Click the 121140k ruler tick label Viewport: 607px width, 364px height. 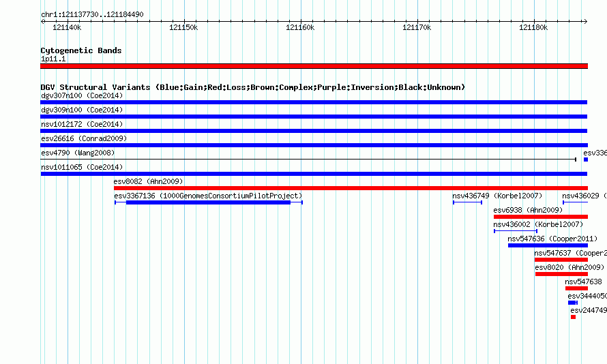pos(67,27)
